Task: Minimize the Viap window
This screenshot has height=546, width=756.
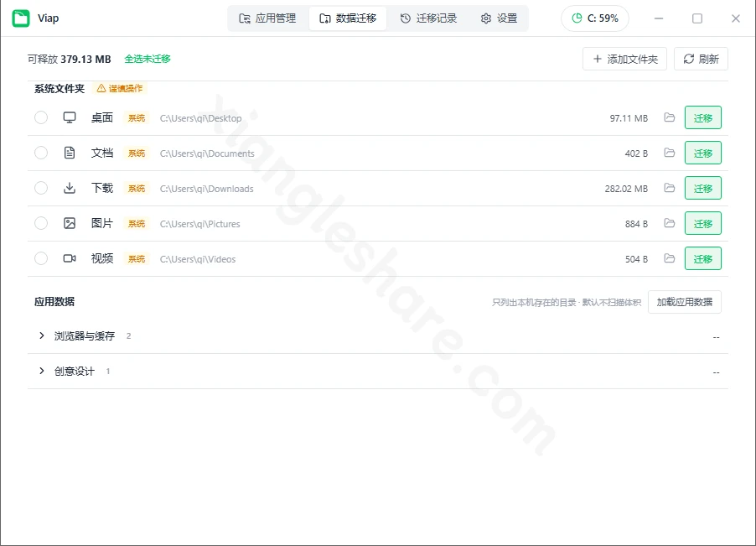Action: tap(659, 18)
